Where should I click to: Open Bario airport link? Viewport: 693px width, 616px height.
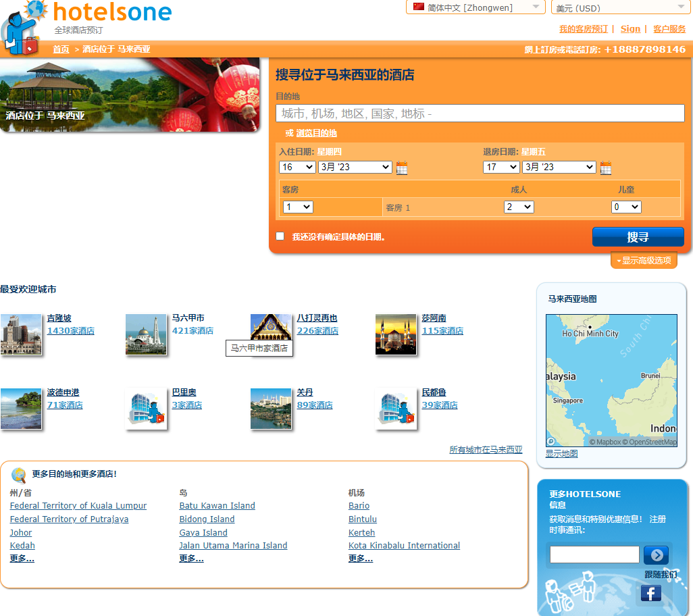(x=359, y=505)
